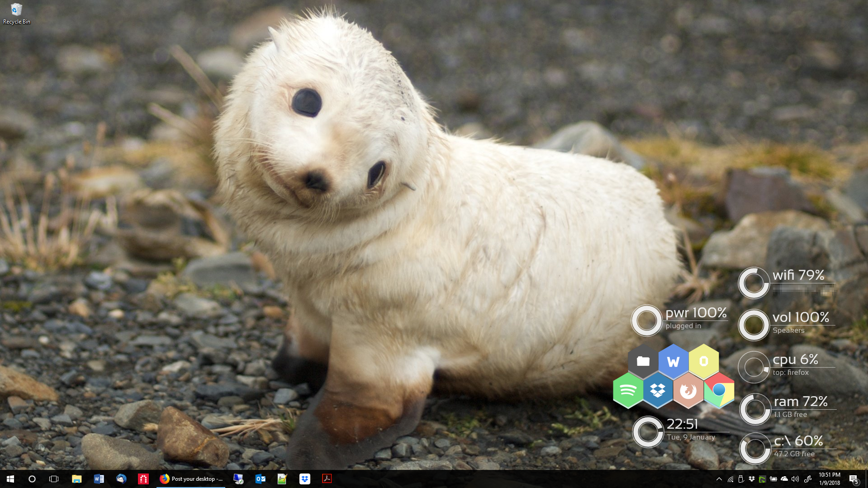This screenshot has width=868, height=488.
Task: Open the Recycle Bin desktop icon
Action: tap(16, 14)
